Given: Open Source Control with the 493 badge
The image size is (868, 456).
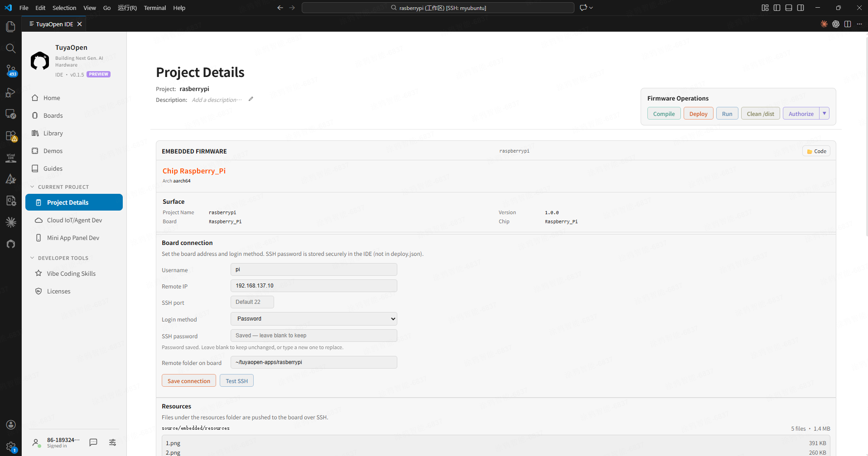Looking at the screenshot, I should (x=11, y=70).
